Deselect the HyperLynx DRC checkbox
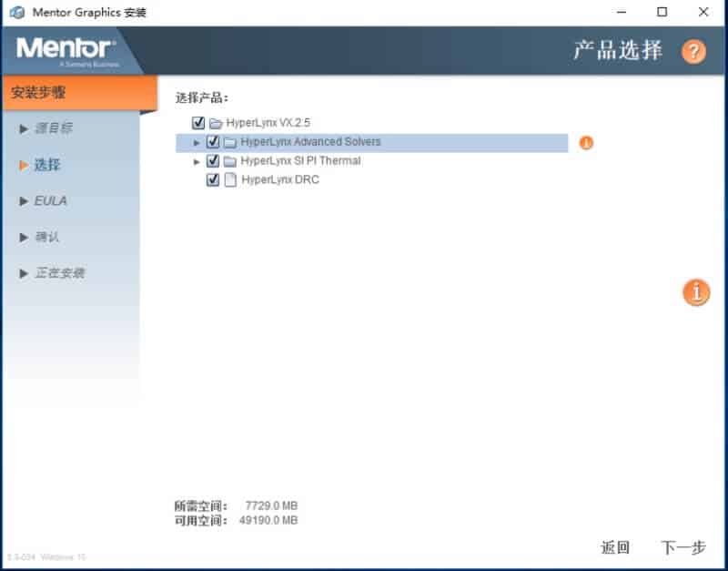Screen dimensions: 728x571 pyautogui.click(x=213, y=179)
